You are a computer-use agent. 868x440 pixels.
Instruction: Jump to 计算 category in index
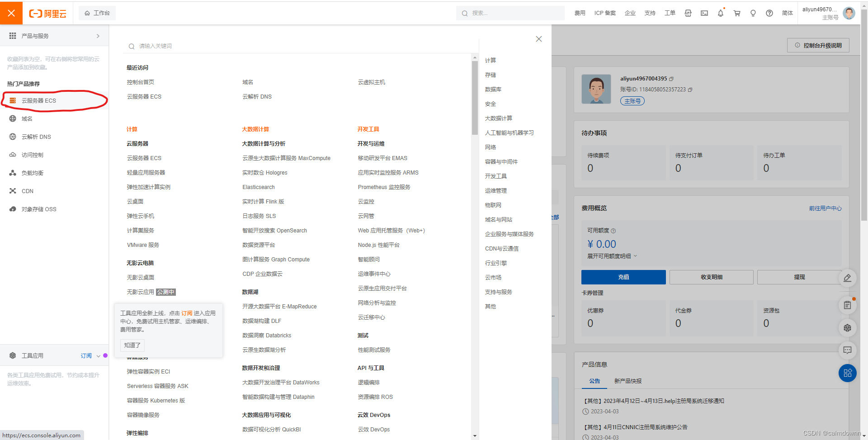tap(491, 60)
